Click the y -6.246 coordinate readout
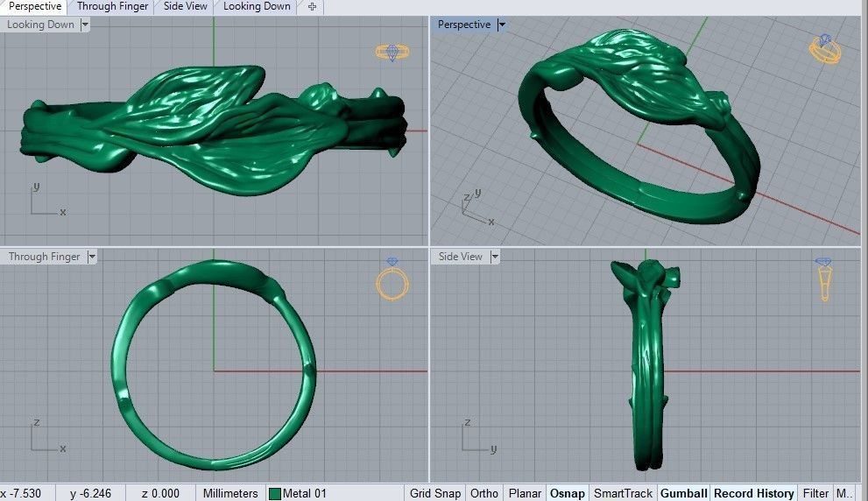The image size is (868, 501). [x=91, y=493]
